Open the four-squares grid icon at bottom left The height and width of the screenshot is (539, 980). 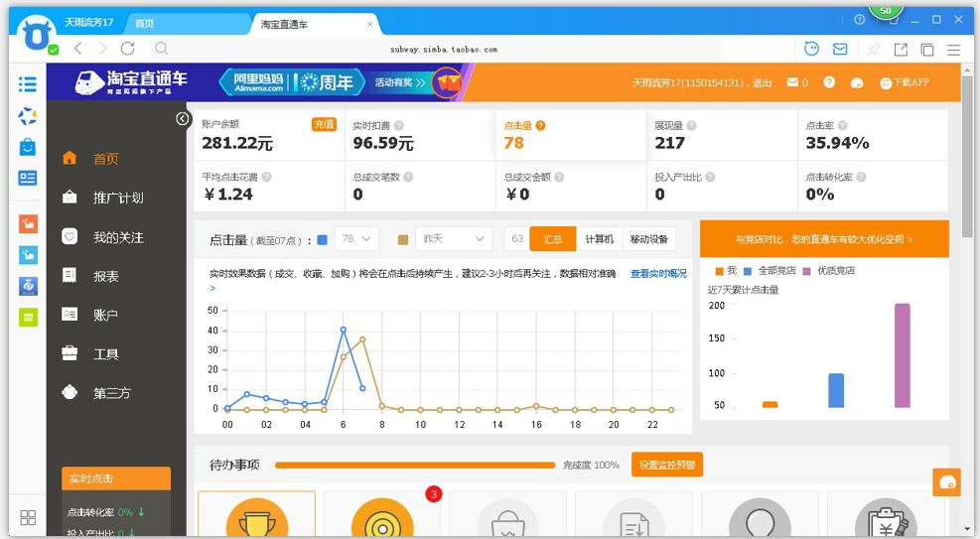coord(28,517)
